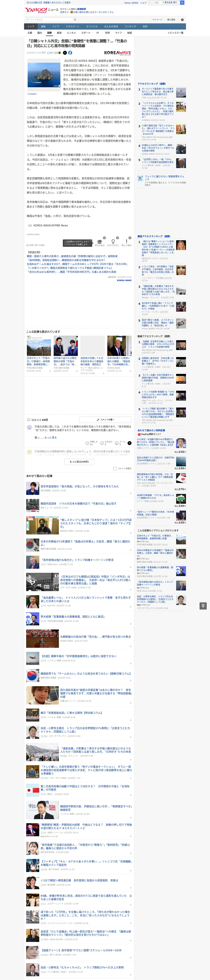Click the 記事に関する報告 report icon link
The image size is (210, 980).
coord(36,245)
